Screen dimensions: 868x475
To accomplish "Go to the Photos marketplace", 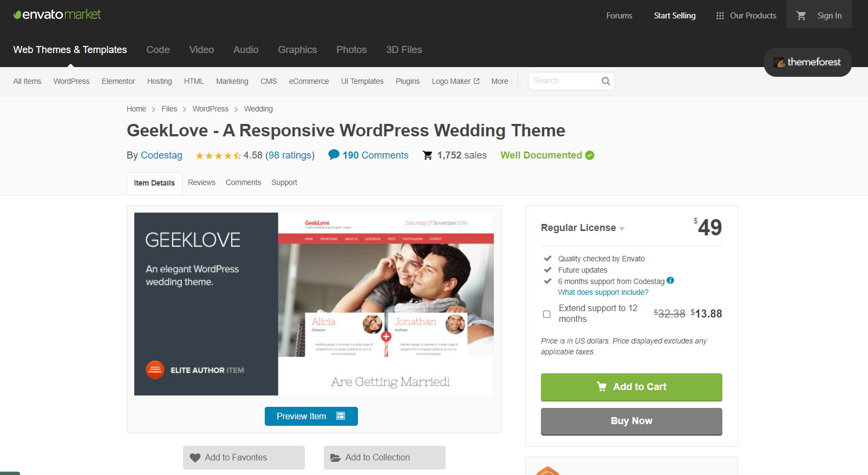I will pyautogui.click(x=351, y=50).
